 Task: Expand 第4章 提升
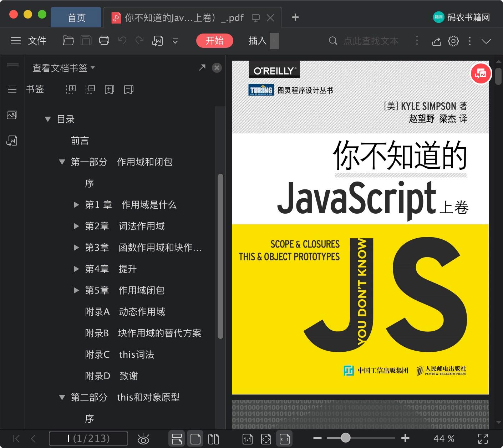tap(76, 269)
